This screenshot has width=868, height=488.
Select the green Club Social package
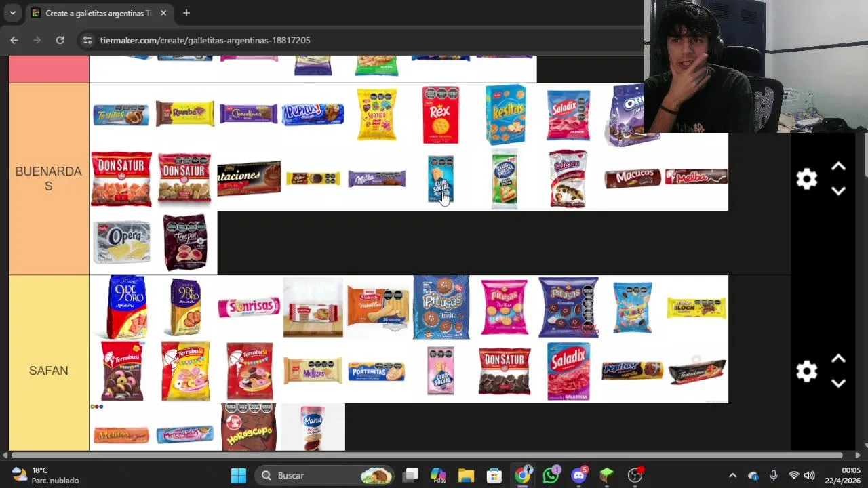pyautogui.click(x=505, y=179)
